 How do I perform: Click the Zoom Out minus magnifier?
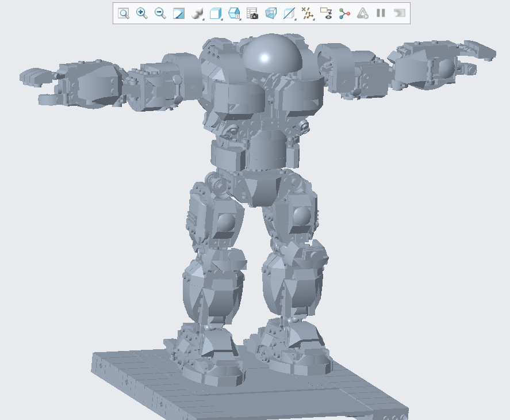click(160, 13)
